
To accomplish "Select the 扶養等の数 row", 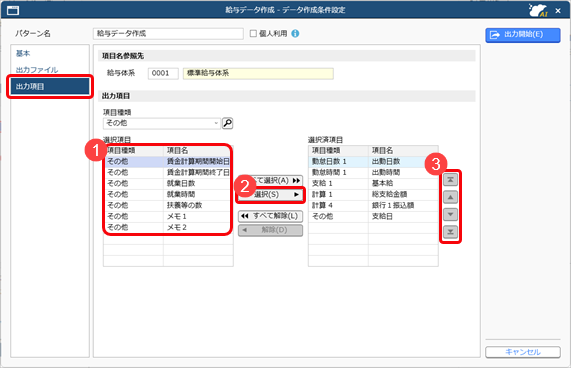I will point(168,205).
